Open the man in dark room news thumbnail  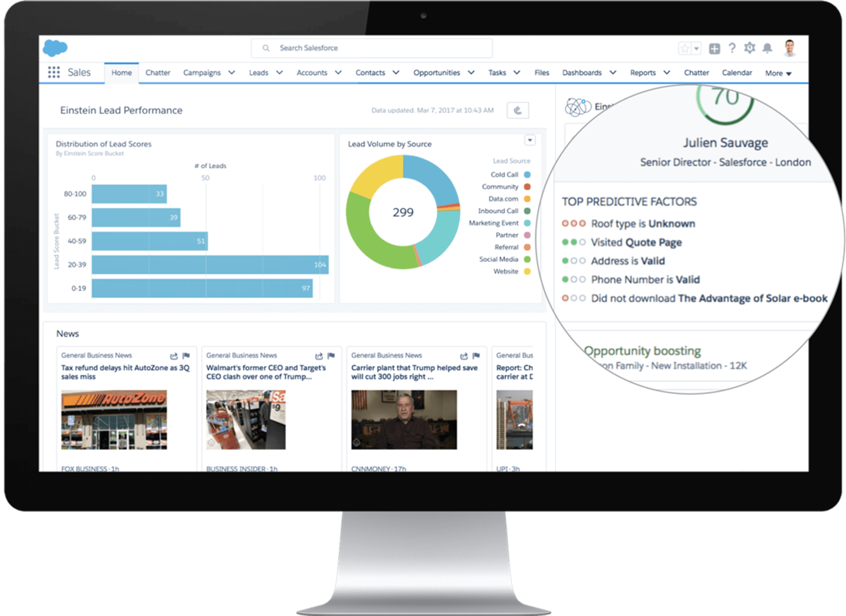pyautogui.click(x=404, y=420)
